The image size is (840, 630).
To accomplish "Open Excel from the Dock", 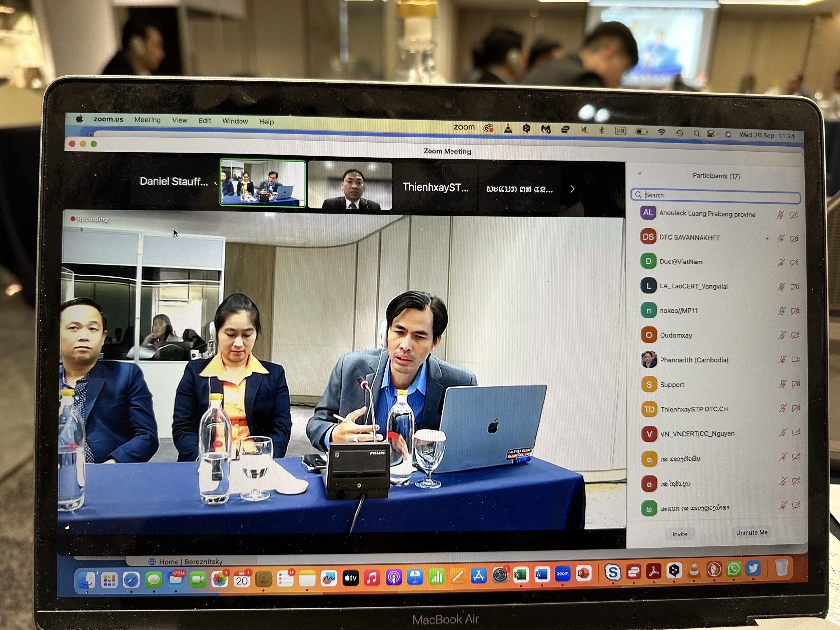I will [521, 575].
